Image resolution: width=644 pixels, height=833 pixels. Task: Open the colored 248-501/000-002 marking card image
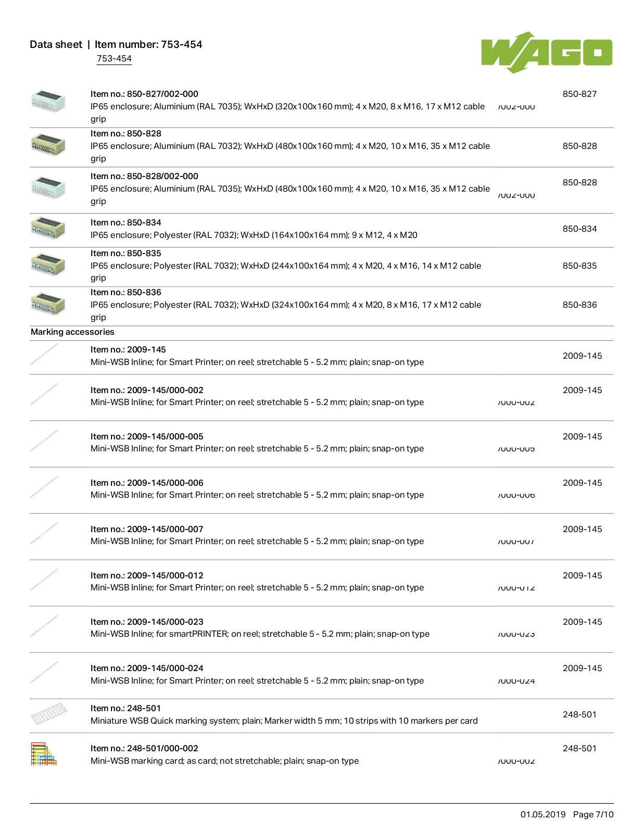pyautogui.click(x=44, y=754)
